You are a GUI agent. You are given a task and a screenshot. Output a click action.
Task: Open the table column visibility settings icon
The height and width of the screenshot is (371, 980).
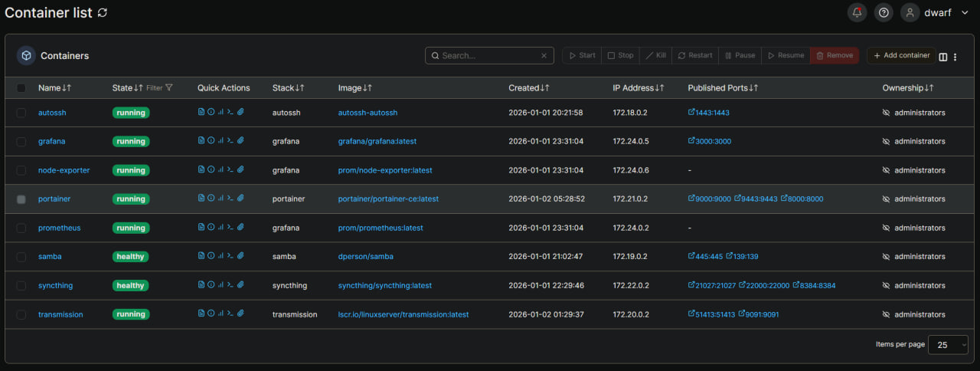943,56
